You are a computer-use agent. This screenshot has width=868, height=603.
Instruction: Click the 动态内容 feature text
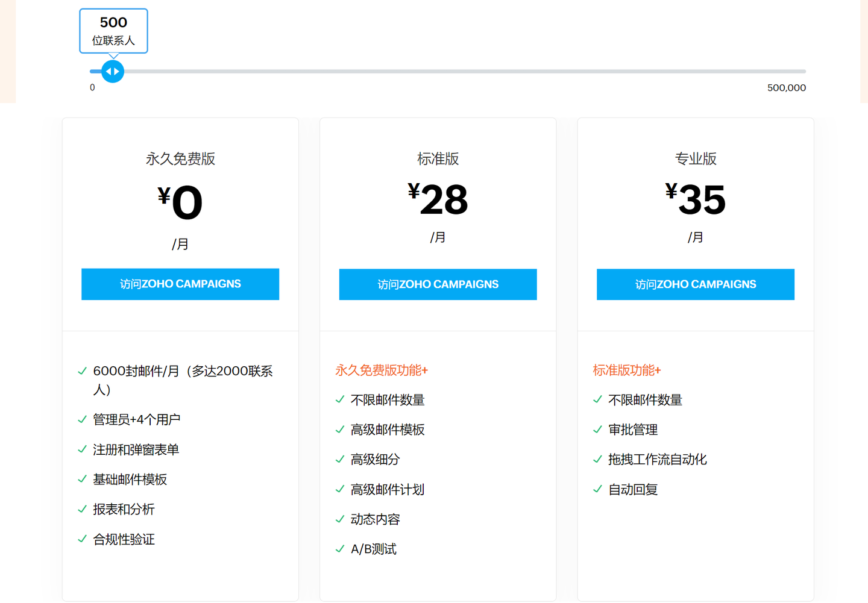[376, 519]
